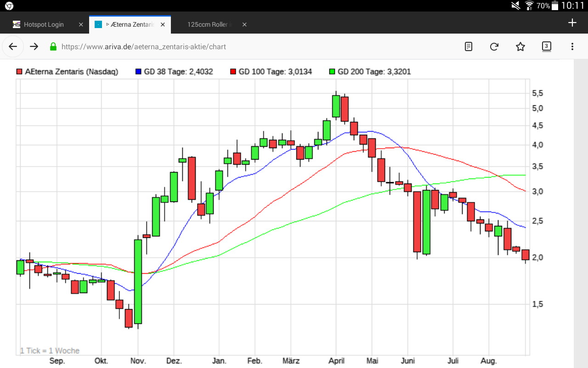The image size is (588, 368).
Task: Click the red GD 100 Tage legend swatch
Action: point(233,72)
